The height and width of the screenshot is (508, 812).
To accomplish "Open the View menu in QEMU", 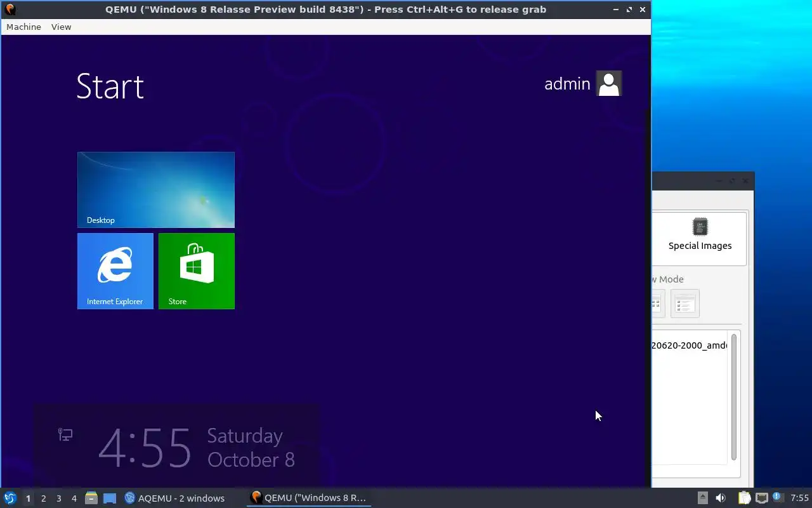I will (62, 27).
